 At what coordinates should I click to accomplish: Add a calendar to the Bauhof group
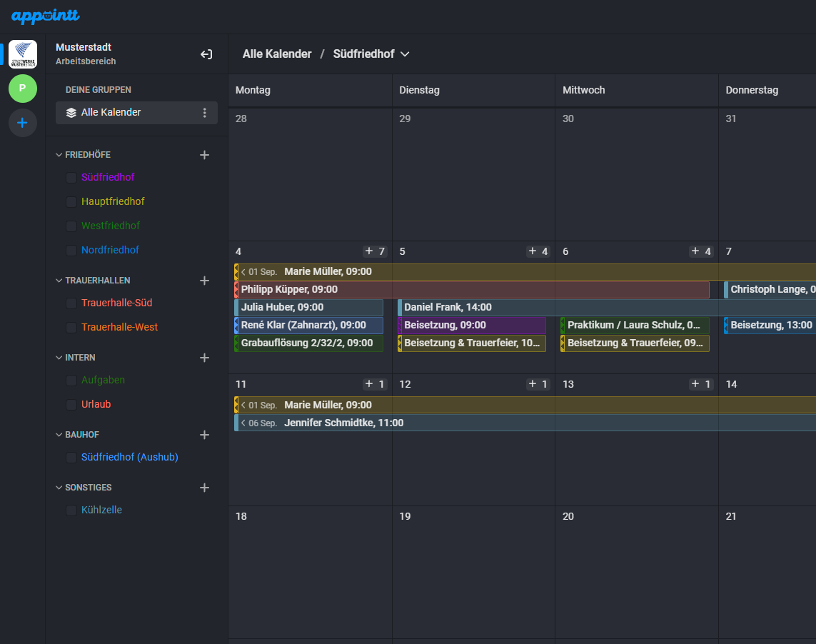pyautogui.click(x=204, y=435)
